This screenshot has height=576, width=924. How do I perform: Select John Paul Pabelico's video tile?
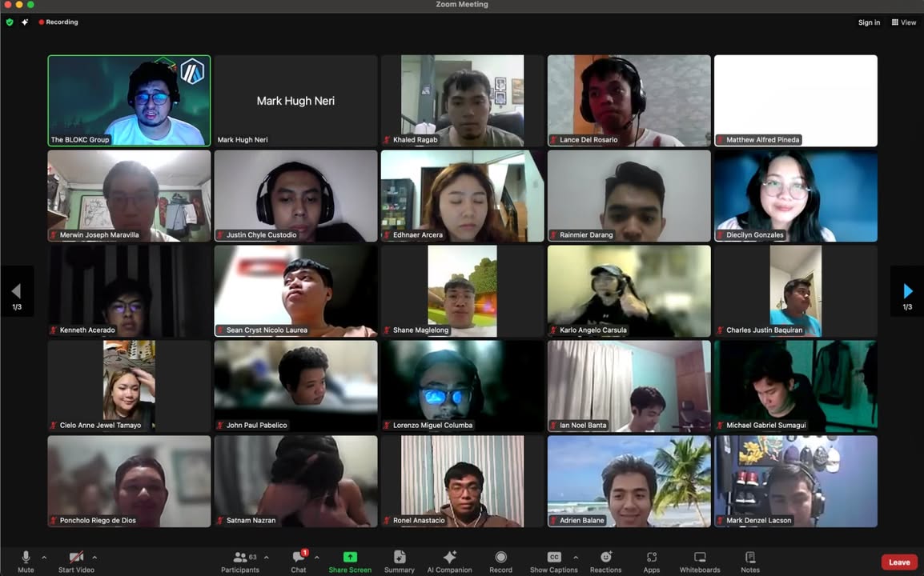(x=295, y=386)
